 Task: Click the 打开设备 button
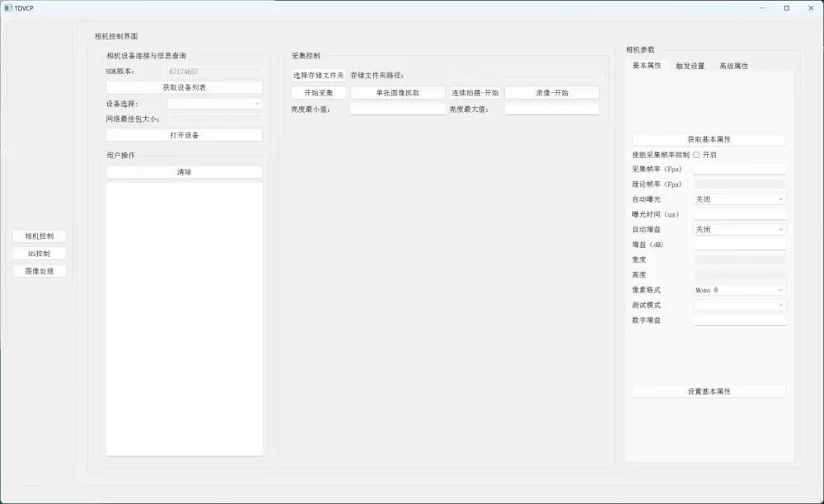(185, 135)
